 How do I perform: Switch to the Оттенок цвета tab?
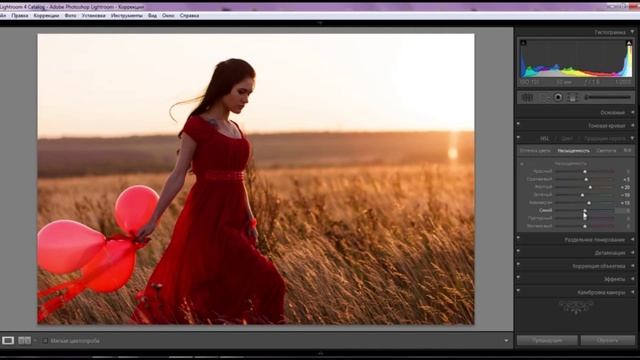click(535, 151)
